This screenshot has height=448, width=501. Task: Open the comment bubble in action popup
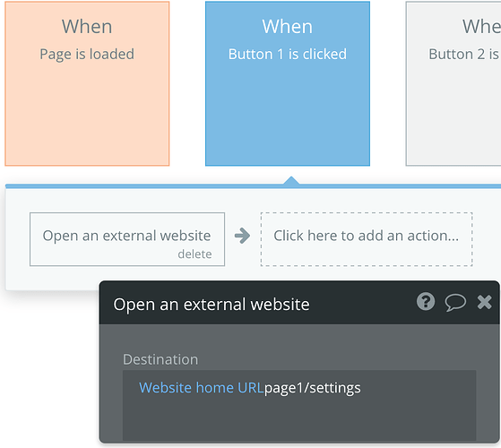[x=455, y=302]
